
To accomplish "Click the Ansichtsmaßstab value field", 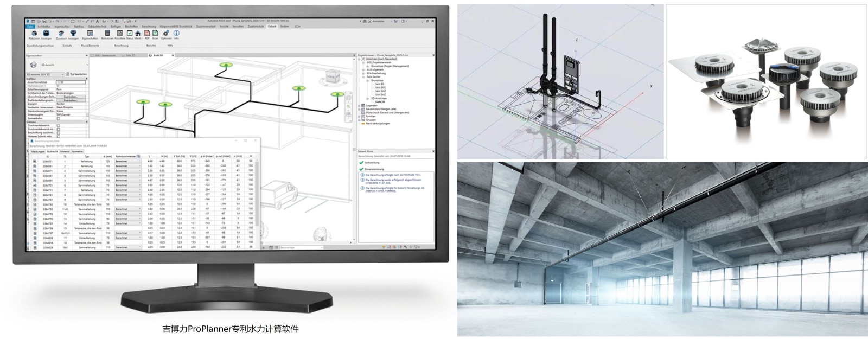I will 71,82.
